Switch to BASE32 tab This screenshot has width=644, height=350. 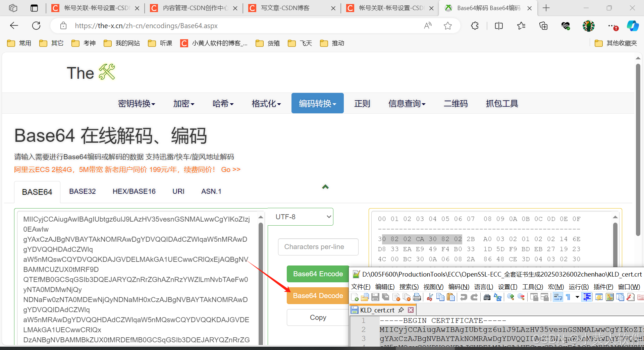point(83,191)
